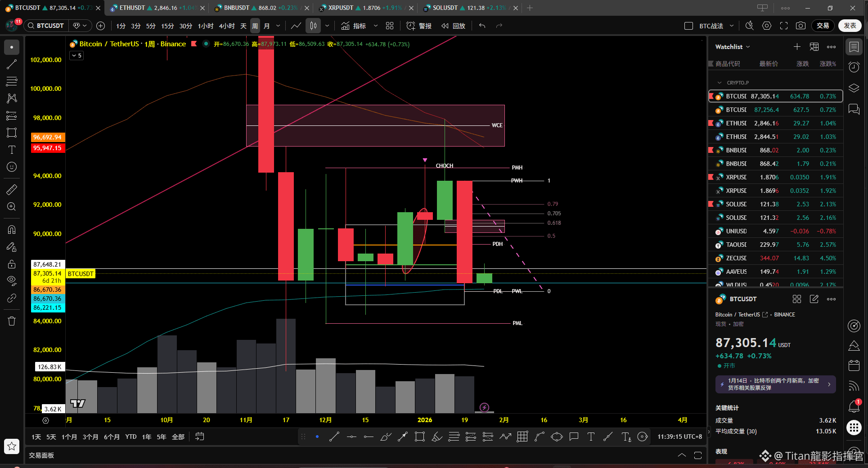Add a symbol to the Watchlist
This screenshot has width=868, height=468.
[797, 47]
